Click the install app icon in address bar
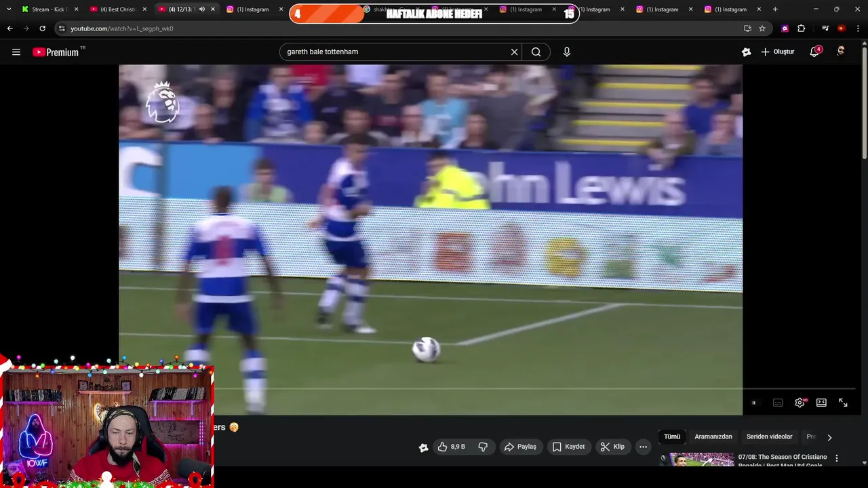The image size is (868, 488). pos(747,28)
